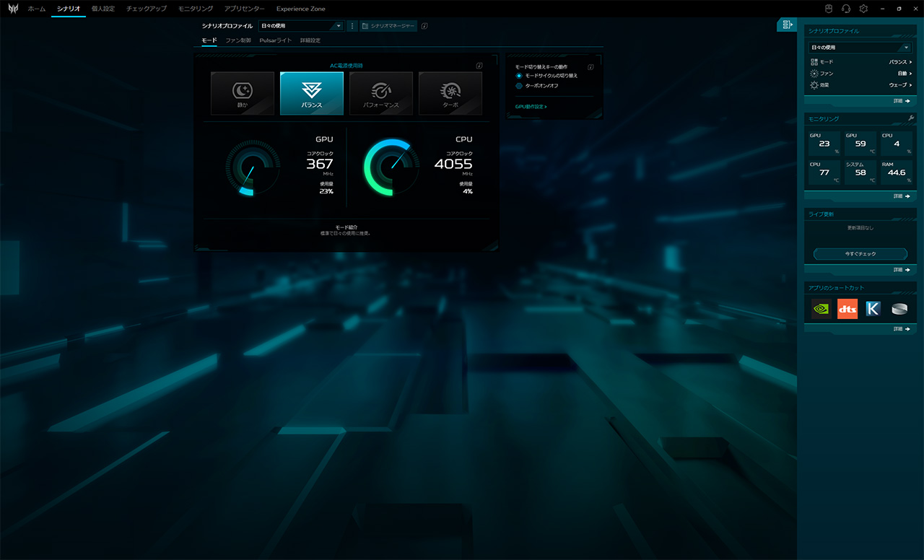The image size is (924, 560).
Task: Open the GPU動作設定 link
Action: point(531,107)
